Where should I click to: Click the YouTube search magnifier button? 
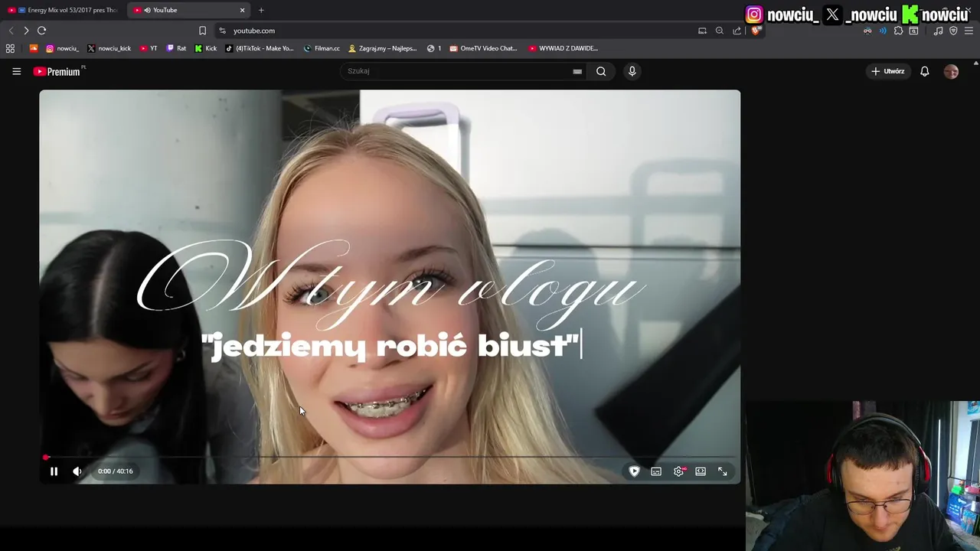click(601, 71)
